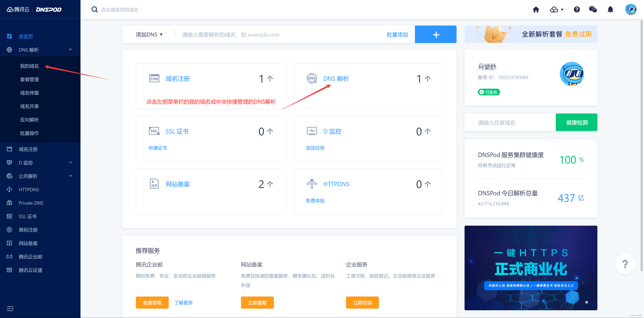Click 网站备案 sidebar icon

(9, 243)
